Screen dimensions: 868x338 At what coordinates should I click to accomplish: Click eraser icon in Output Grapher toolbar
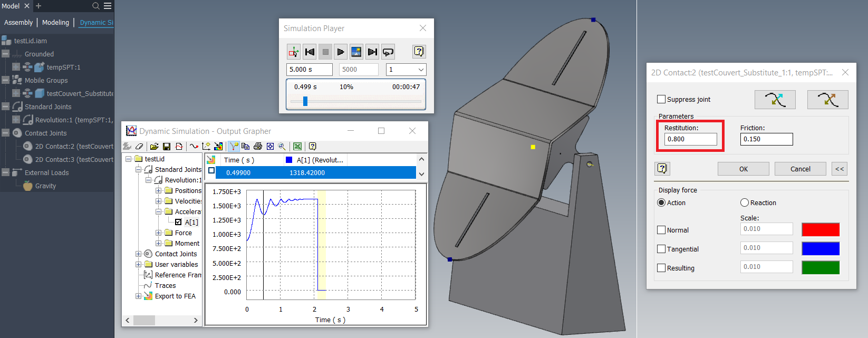tap(139, 146)
